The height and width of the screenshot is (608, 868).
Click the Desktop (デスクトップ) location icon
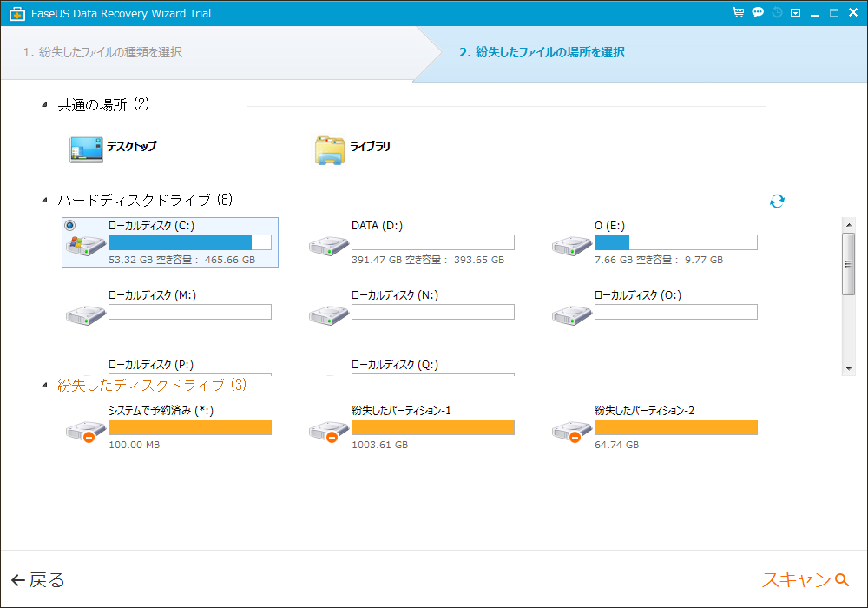pyautogui.click(x=86, y=149)
